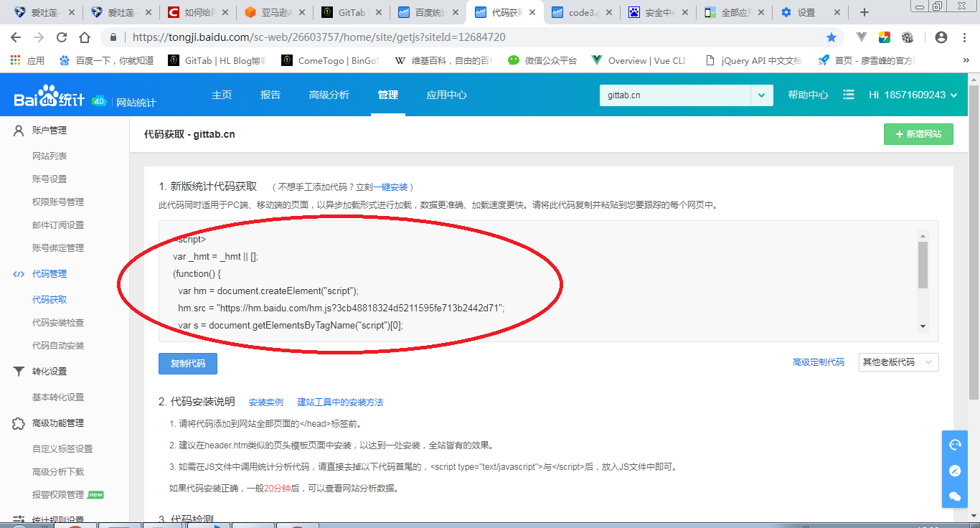Open 权限账号管理 in sidebar

click(x=58, y=202)
